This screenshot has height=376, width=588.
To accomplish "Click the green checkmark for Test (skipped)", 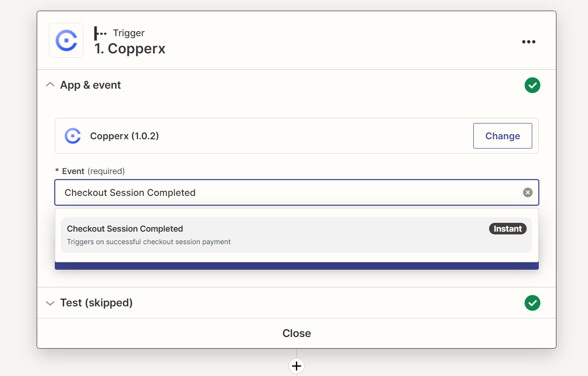I will click(x=532, y=303).
